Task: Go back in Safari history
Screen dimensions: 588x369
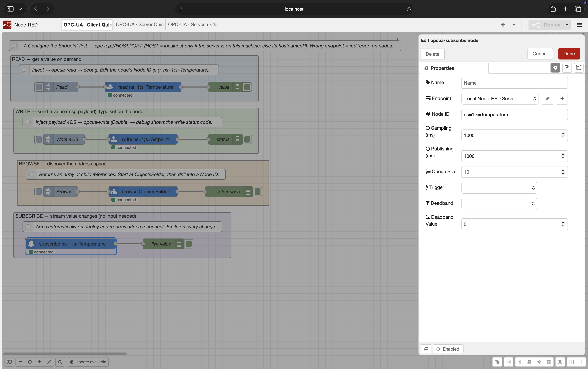Action: [36, 9]
